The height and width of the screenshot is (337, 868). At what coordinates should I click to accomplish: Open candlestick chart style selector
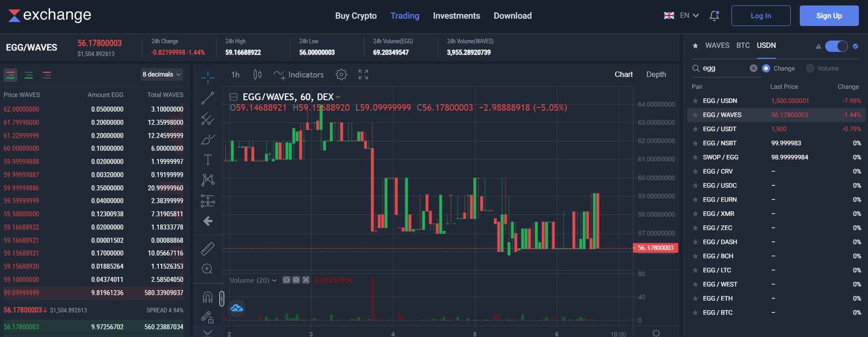[x=257, y=74]
